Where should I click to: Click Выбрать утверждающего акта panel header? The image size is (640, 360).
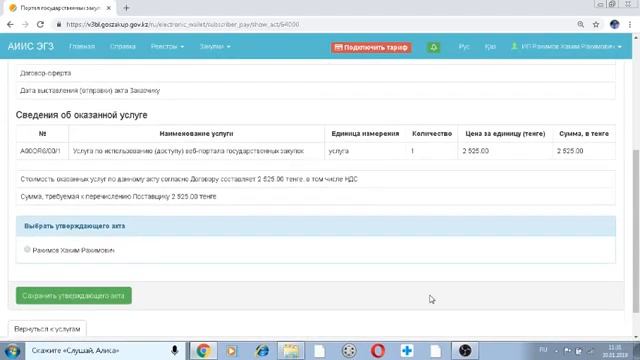tap(316, 226)
